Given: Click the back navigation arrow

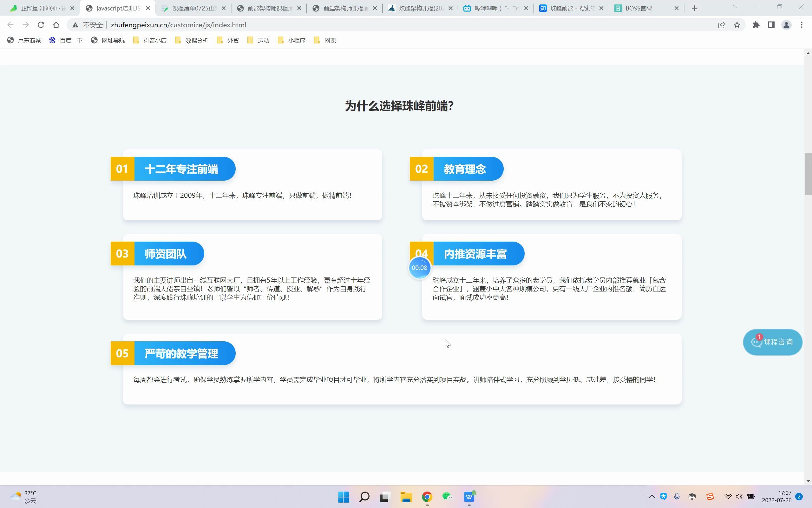Looking at the screenshot, I should [10, 25].
